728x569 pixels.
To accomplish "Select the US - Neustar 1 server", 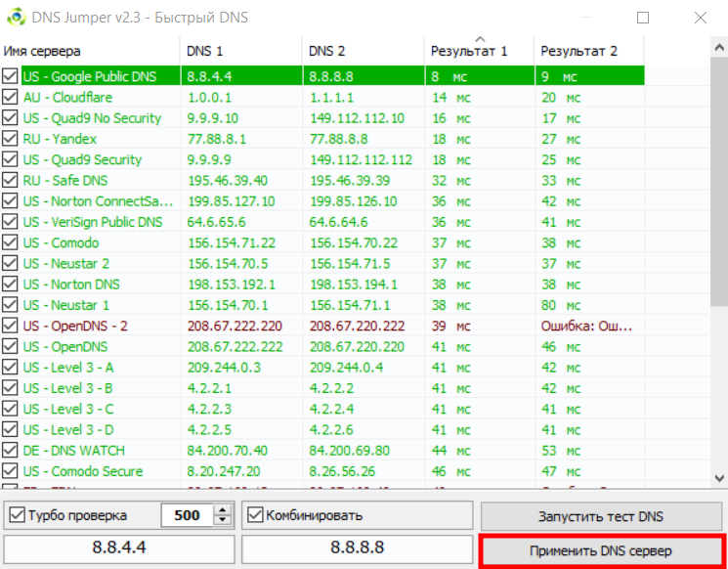I will tap(65, 305).
